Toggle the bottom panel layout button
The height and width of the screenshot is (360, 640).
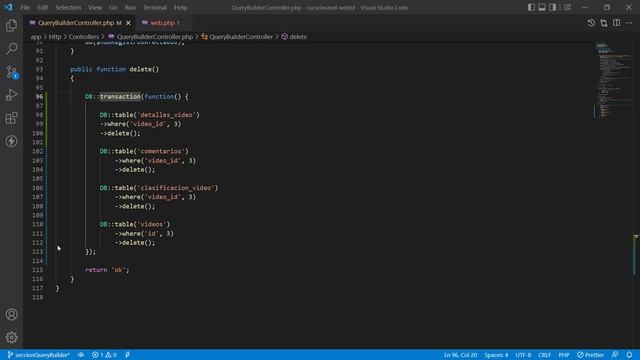(542, 7)
